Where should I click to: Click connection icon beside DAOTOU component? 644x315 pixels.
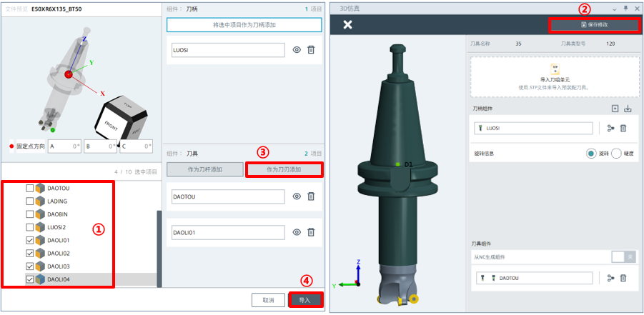click(610, 279)
